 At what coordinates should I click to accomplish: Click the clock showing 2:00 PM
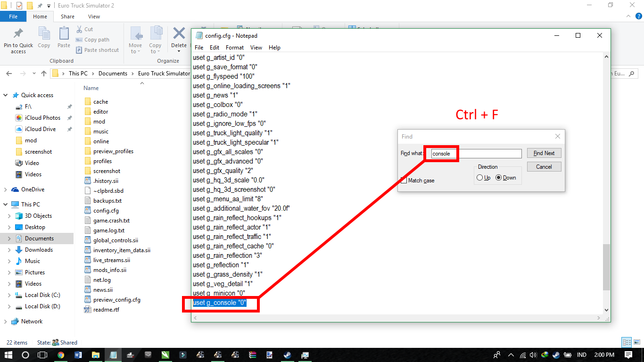coord(603,355)
